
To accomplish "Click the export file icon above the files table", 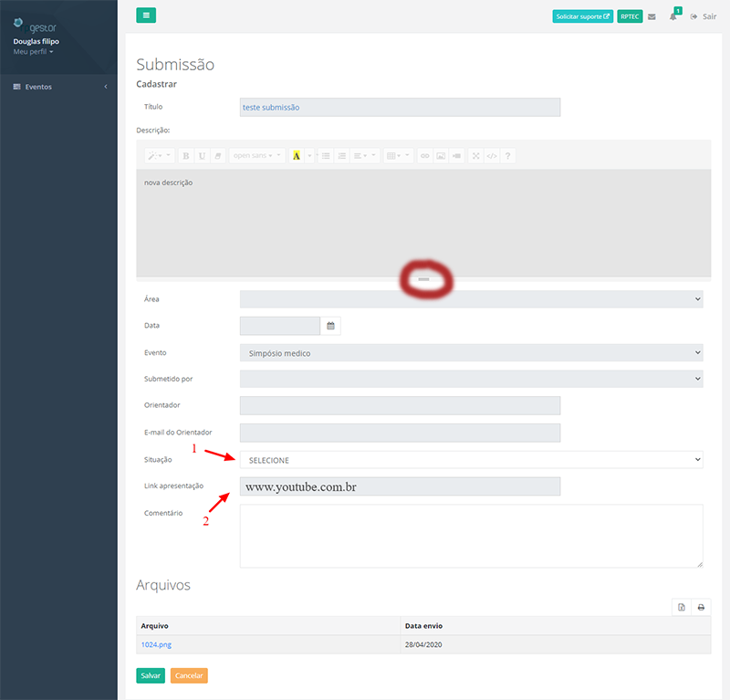I will point(682,607).
